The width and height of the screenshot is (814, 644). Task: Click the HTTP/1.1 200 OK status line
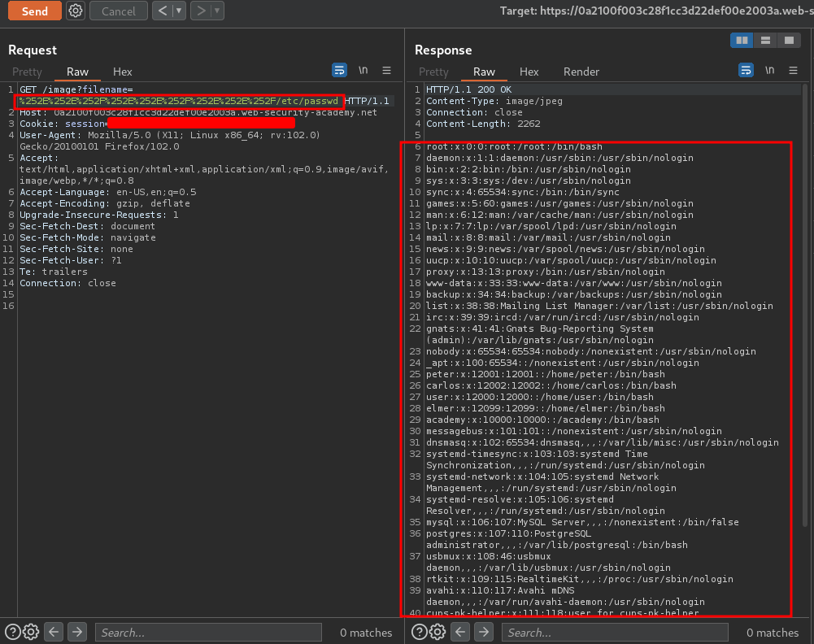(x=468, y=89)
